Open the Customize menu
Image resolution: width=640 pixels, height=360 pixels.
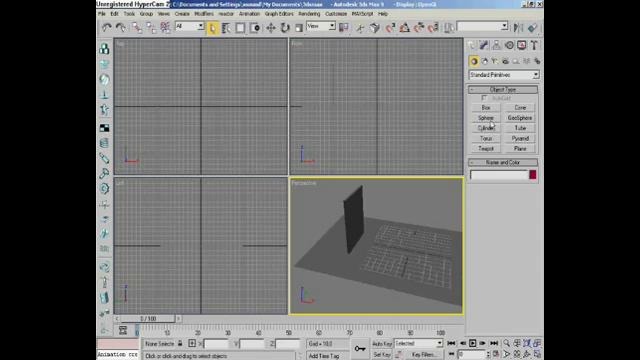point(336,14)
